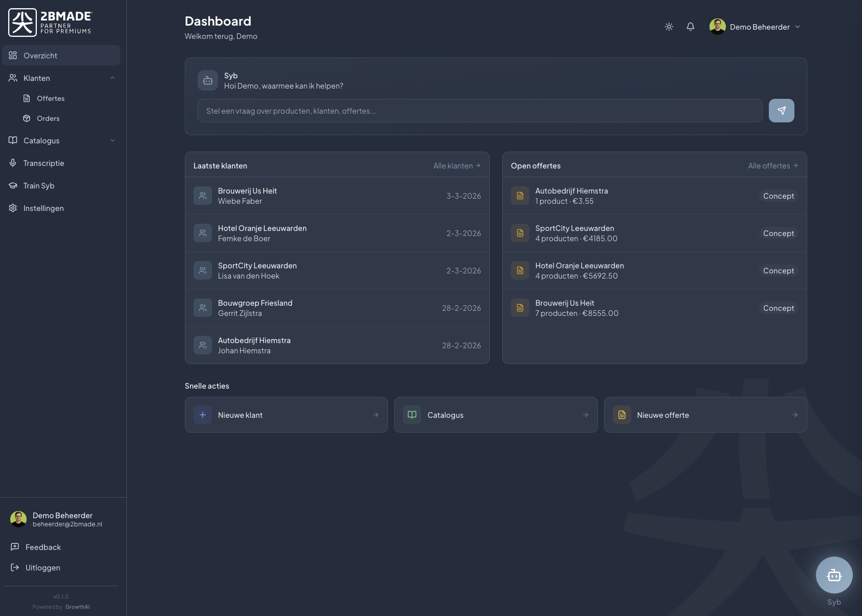The height and width of the screenshot is (616, 862).
Task: Switch to the Overzicht section
Action: (40, 55)
